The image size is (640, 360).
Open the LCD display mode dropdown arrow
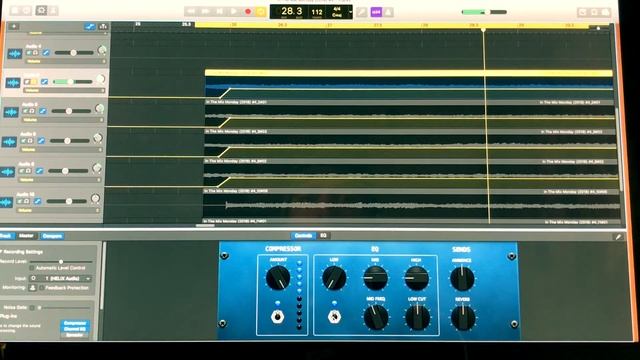tap(350, 12)
